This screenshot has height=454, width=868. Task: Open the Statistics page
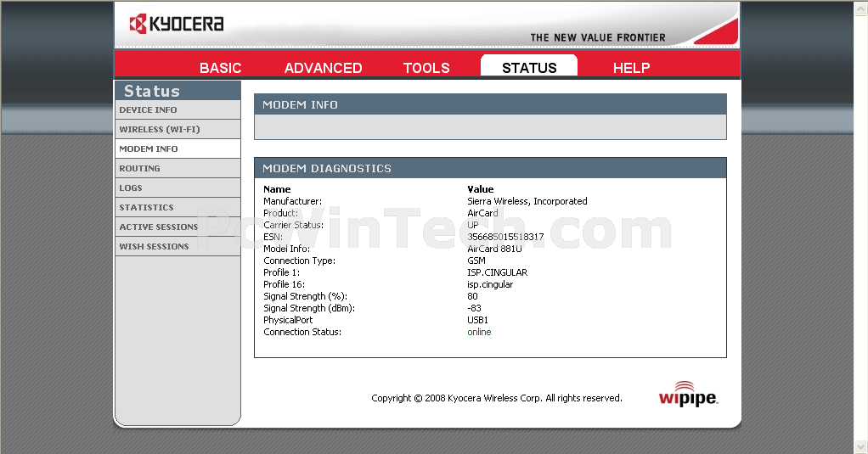coord(178,207)
